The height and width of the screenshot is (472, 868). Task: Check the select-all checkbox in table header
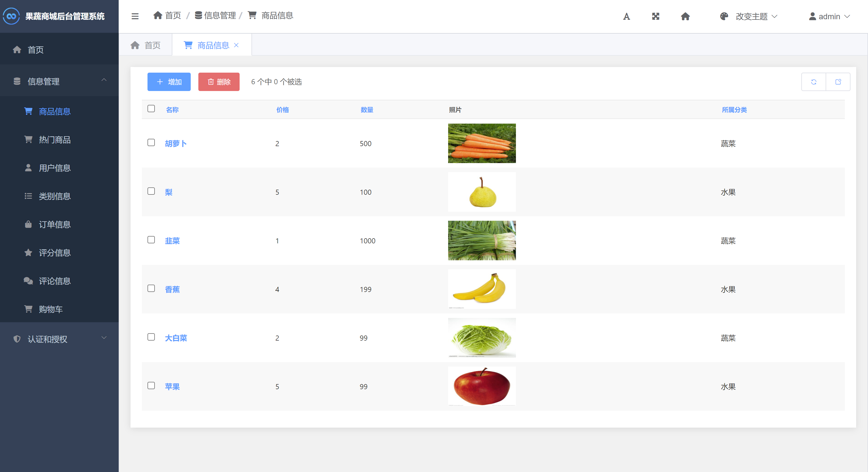[151, 109]
